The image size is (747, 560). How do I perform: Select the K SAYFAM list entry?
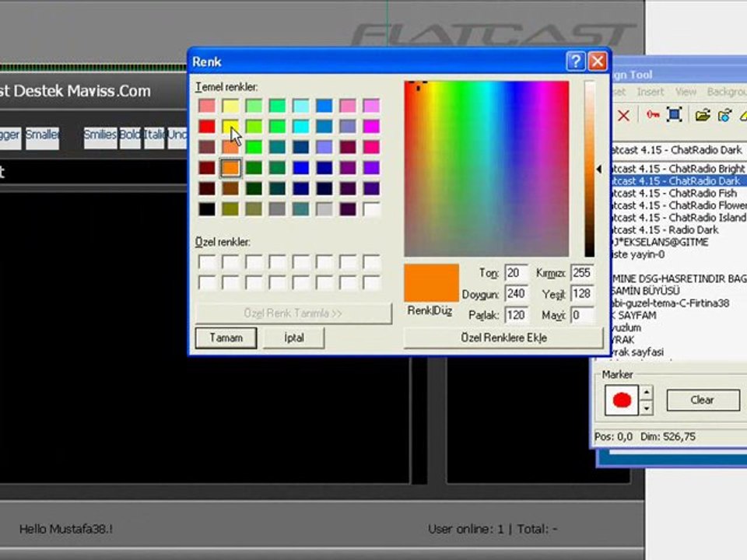(679, 315)
